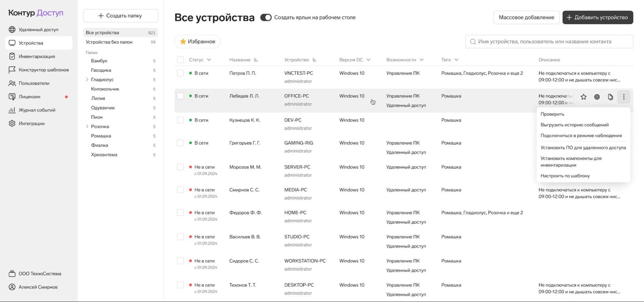644x302 pixels.
Task: Open Ромашка folder in folder list
Action: tap(101, 136)
